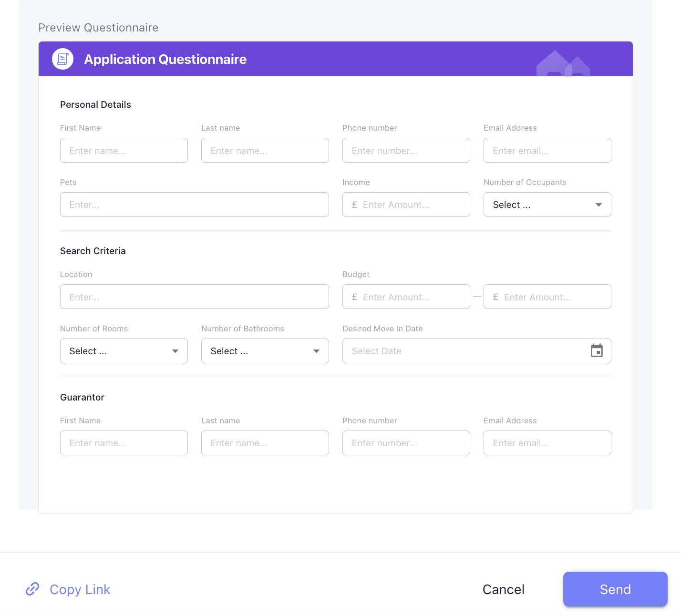Click the Pets input field

[194, 205]
